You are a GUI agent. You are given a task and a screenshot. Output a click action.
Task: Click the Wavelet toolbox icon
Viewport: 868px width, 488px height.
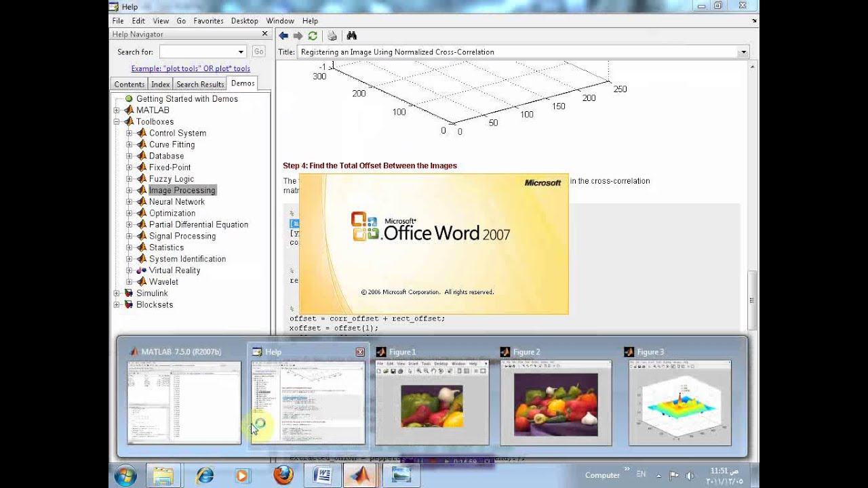141,282
